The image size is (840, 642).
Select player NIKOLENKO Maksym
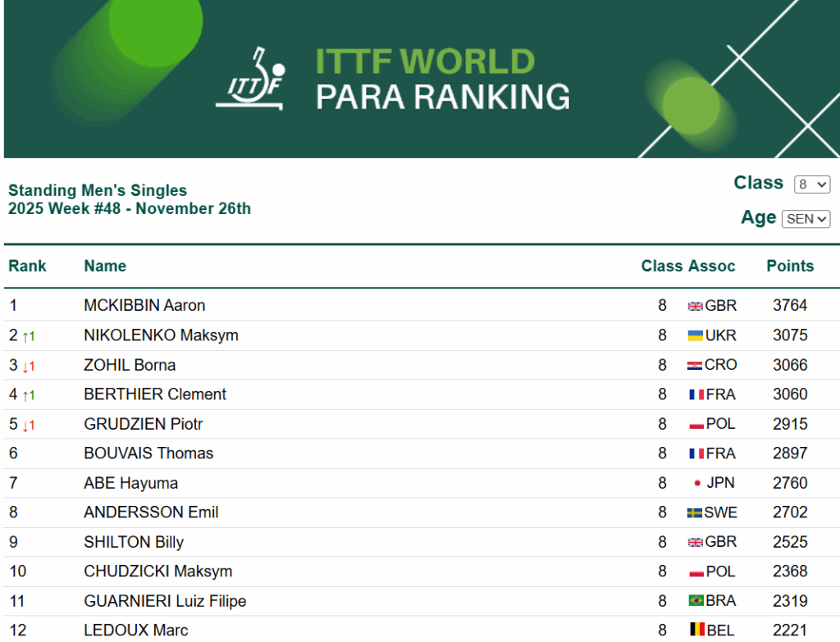click(x=161, y=335)
